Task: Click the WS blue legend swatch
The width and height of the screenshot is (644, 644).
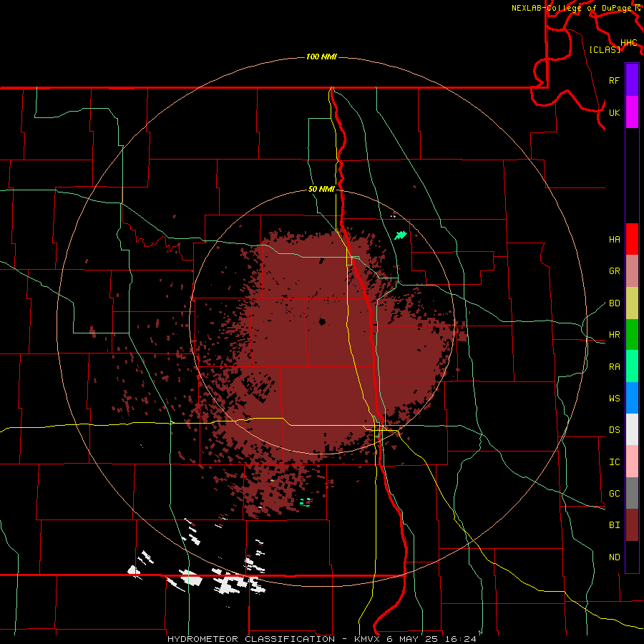Action: 632,398
